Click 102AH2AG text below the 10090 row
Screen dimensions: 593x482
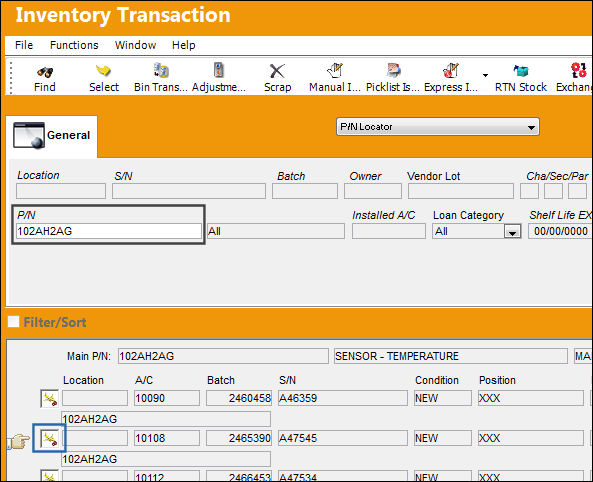(166, 419)
